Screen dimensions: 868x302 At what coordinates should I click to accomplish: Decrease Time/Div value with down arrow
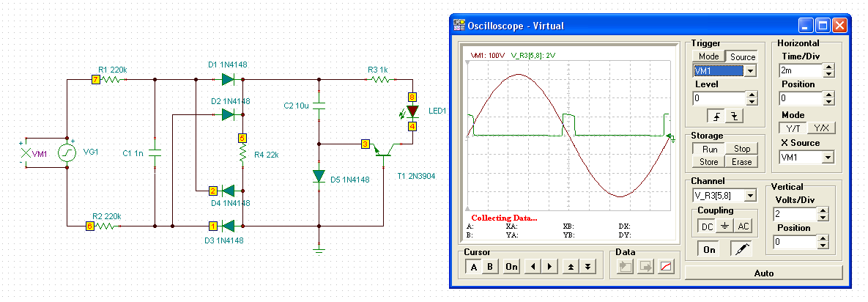click(x=828, y=74)
